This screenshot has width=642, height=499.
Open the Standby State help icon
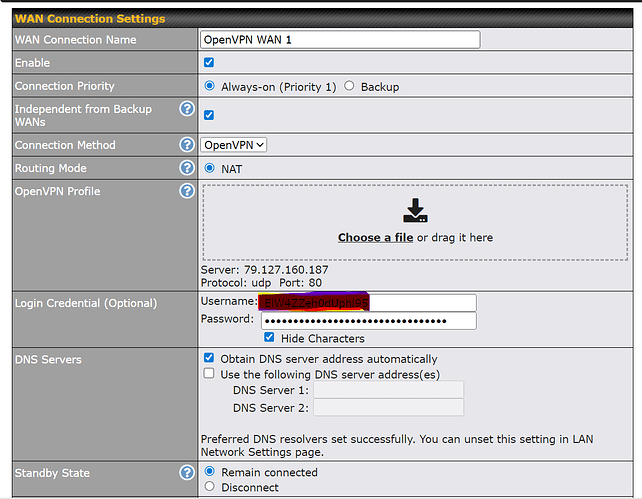pos(186,472)
